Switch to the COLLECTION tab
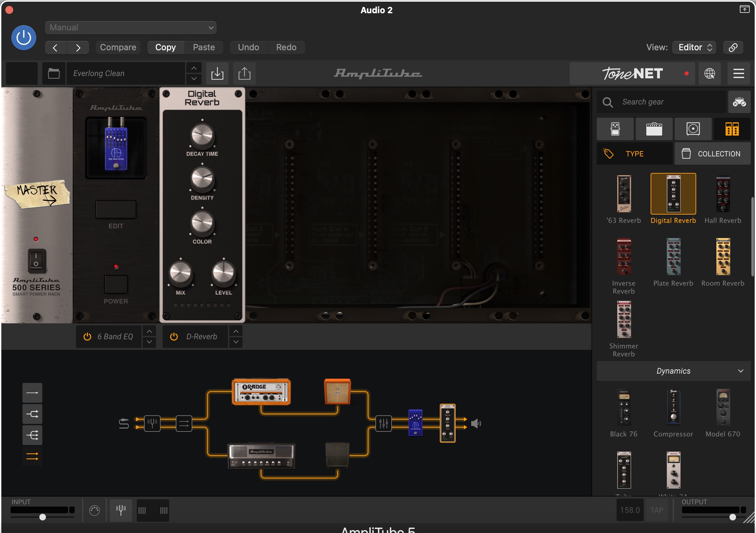 point(713,154)
